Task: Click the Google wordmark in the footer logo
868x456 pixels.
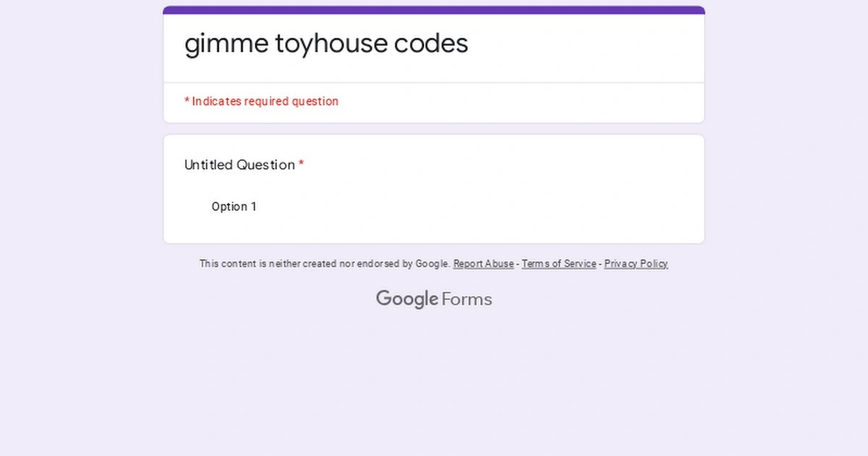Action: tap(407, 298)
